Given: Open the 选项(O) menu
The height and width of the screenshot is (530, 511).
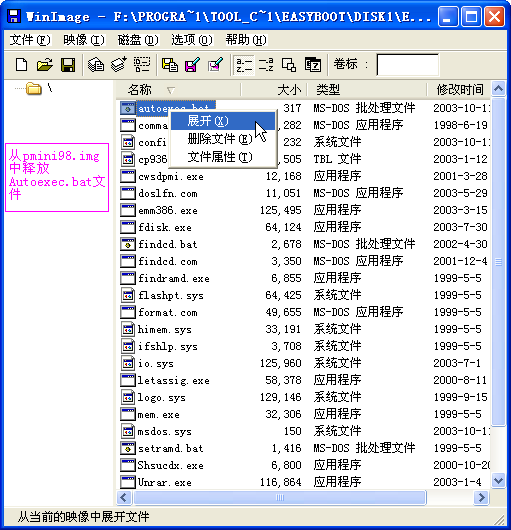Looking at the screenshot, I should coord(192,40).
